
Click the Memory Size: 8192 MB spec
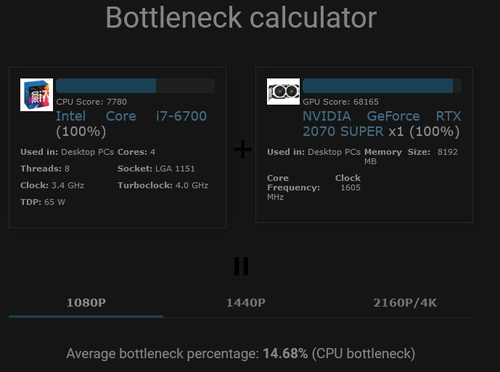click(411, 156)
